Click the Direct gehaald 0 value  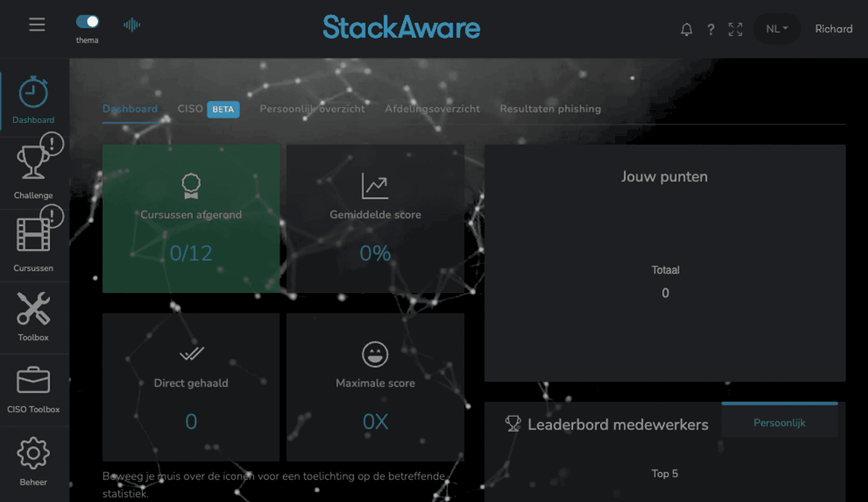point(191,422)
